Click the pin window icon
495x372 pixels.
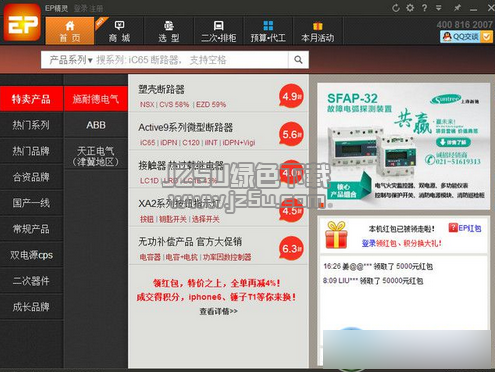pos(457,8)
